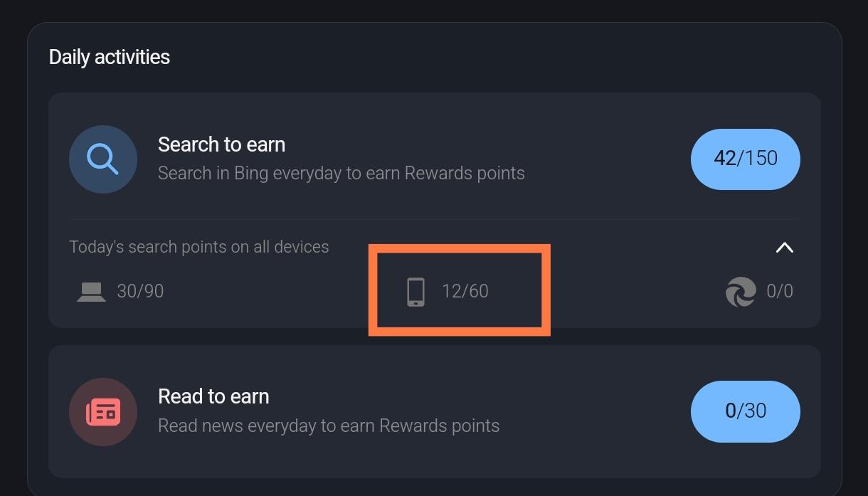
Task: Click the Read to earn newspaper graphic
Action: (103, 411)
